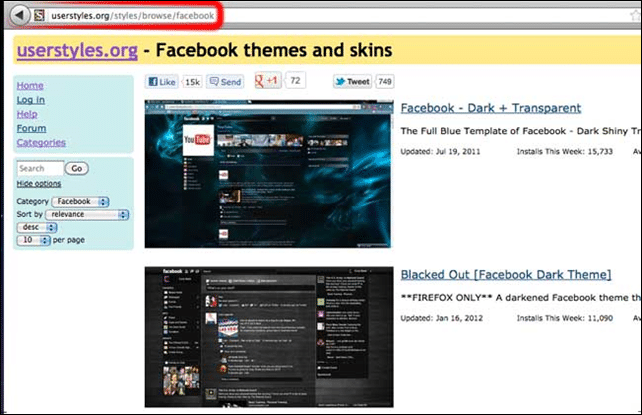Click Installs This Week: 11,090 text
Image resolution: width=642 pixels, height=415 pixels.
(565, 318)
